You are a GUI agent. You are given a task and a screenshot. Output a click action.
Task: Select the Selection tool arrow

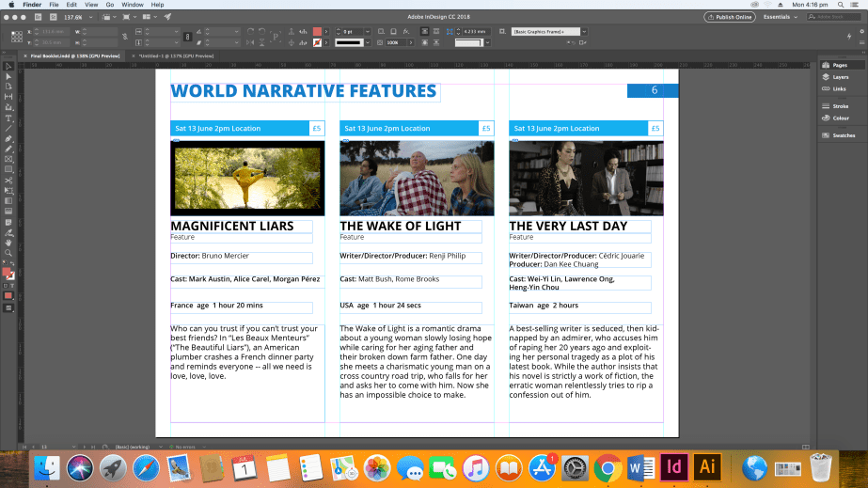click(8, 67)
